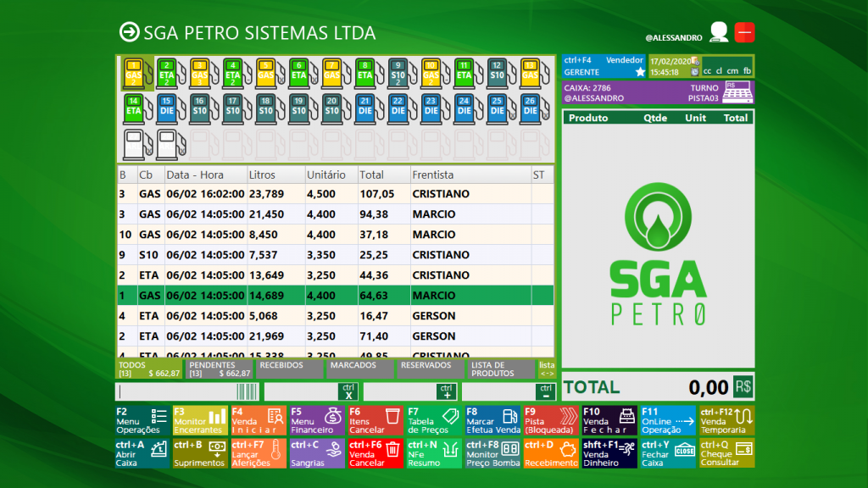
Task: Select row GAS 21,450 litros MARCIO
Action: (x=336, y=214)
